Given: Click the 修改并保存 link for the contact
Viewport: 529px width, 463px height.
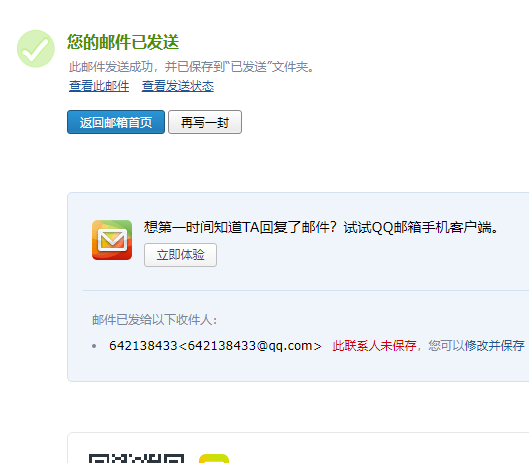Looking at the screenshot, I should point(495,346).
